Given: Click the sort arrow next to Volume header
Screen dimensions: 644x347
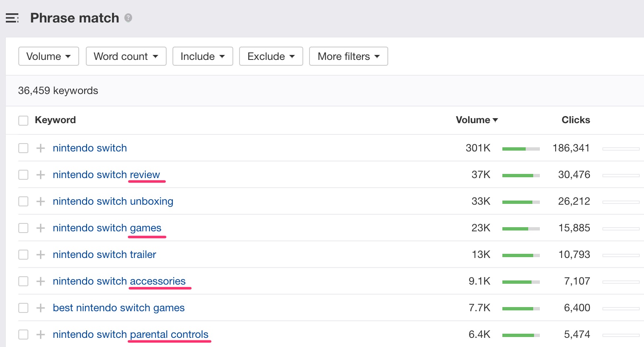Looking at the screenshot, I should [496, 120].
